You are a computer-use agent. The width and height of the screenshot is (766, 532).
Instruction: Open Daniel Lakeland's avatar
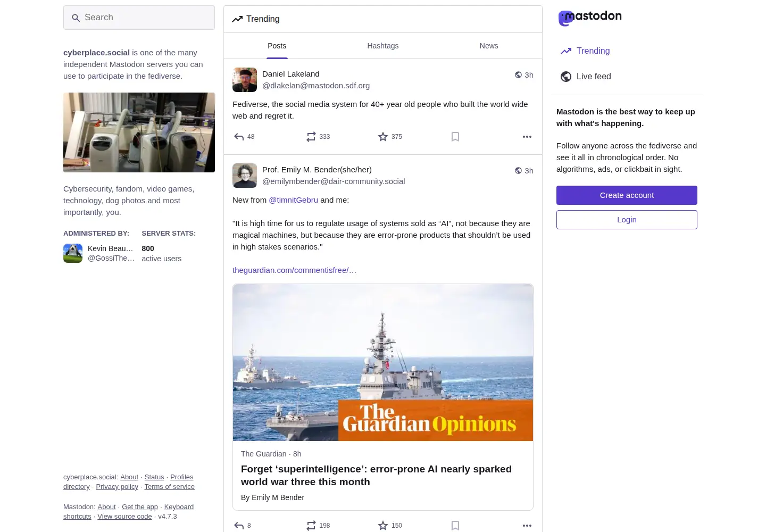pyautogui.click(x=245, y=80)
